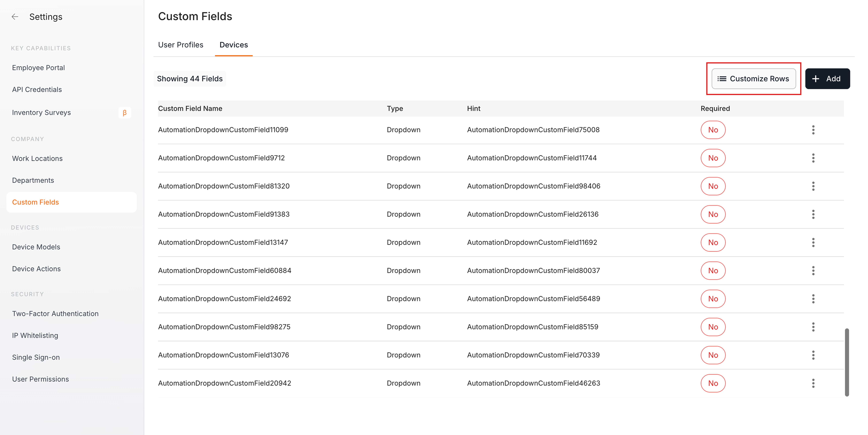Click the No badge for AutomationDropdownCustomField9712
The width and height of the screenshot is (868, 435).
tap(713, 158)
